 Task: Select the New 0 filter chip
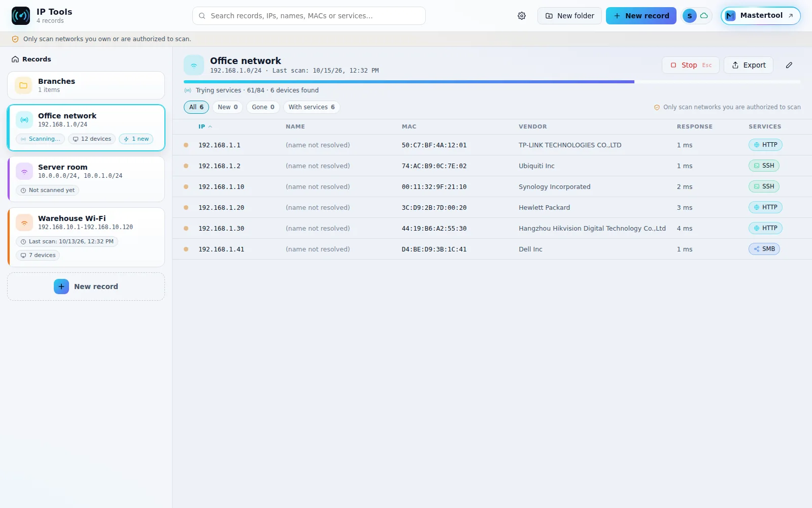coord(227,107)
